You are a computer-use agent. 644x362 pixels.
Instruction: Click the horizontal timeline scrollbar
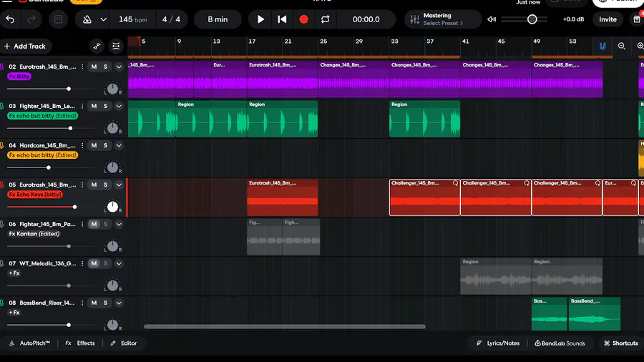click(x=285, y=327)
